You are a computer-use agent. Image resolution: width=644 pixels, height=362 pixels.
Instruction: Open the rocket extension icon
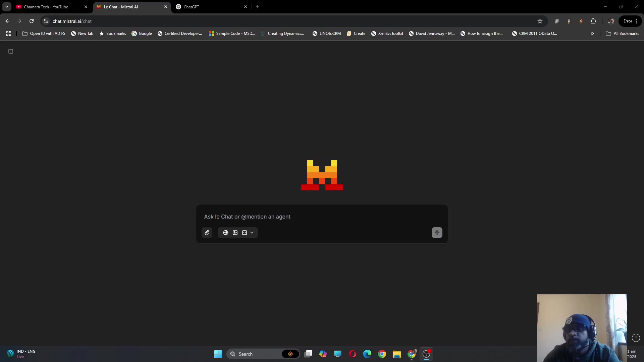[x=569, y=21]
